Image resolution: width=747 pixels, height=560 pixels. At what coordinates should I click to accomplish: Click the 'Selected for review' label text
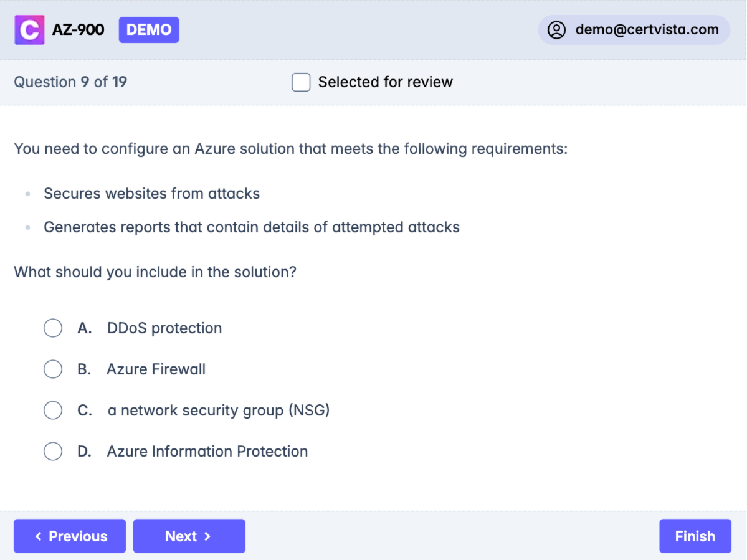[385, 82]
